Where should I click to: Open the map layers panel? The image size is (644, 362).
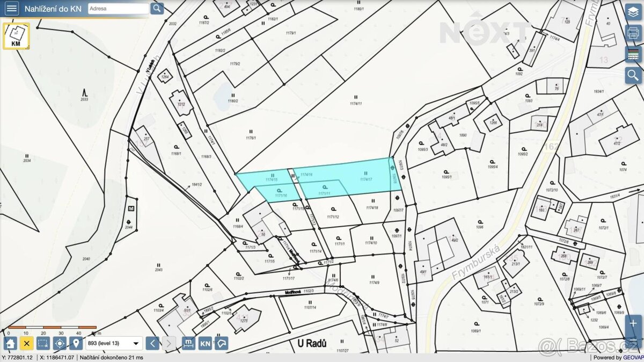pos(633,11)
